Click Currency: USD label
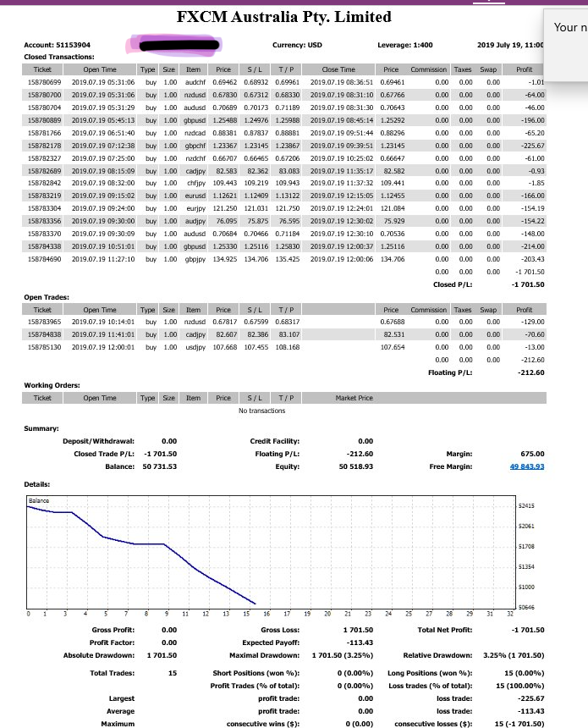 pos(297,45)
